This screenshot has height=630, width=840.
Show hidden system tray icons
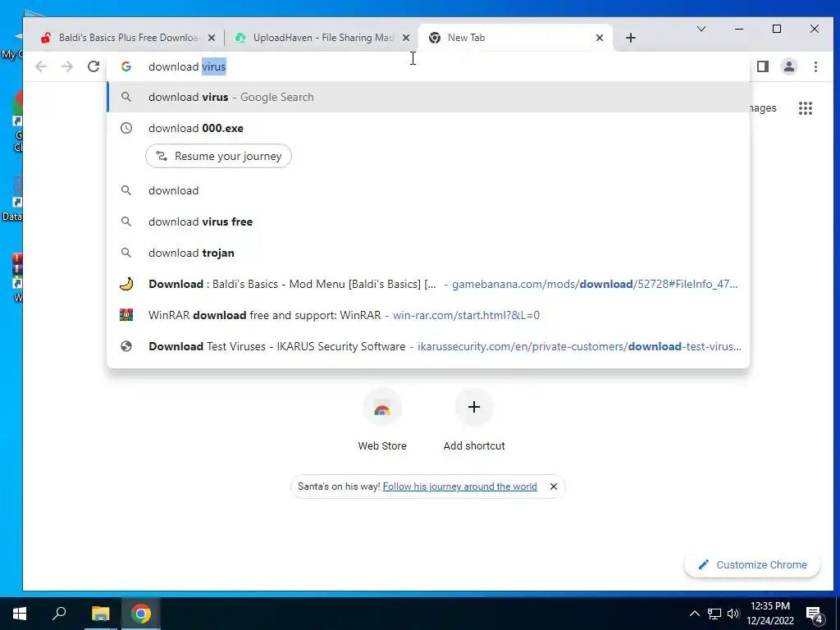click(694, 614)
